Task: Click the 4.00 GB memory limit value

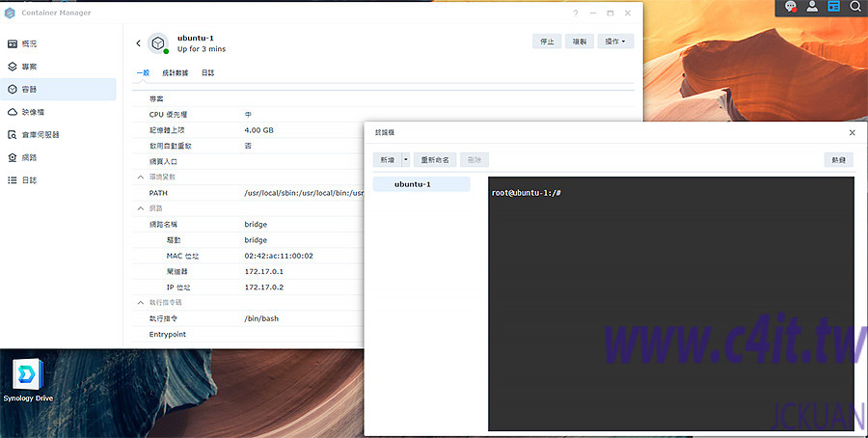Action: click(x=259, y=130)
